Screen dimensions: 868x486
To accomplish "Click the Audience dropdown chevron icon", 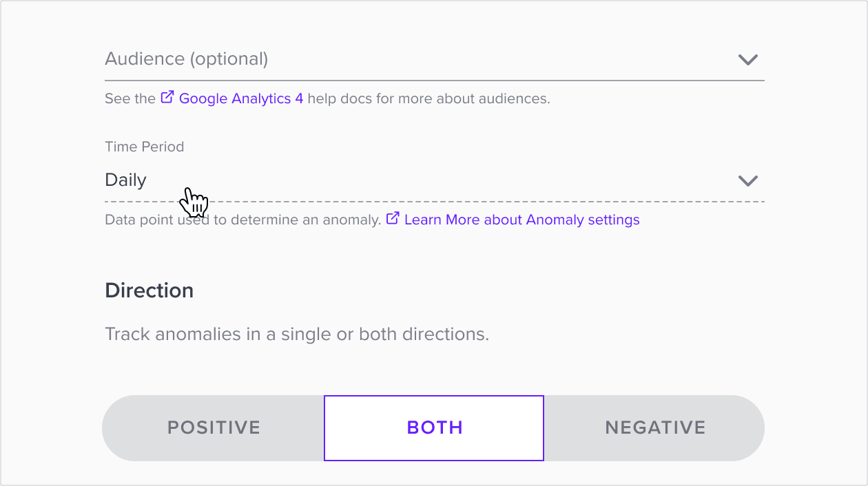I will point(748,60).
